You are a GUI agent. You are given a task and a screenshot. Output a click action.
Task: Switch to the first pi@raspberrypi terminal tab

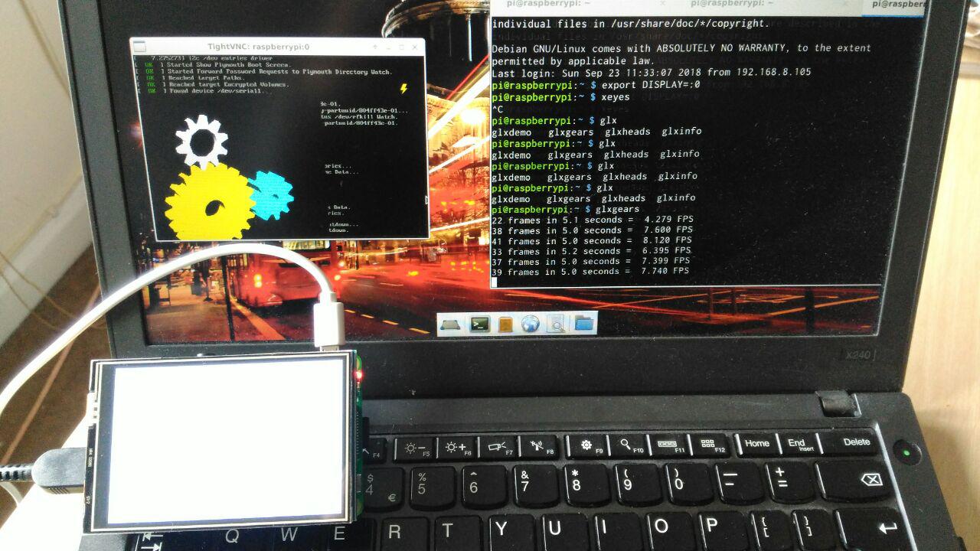(x=551, y=4)
